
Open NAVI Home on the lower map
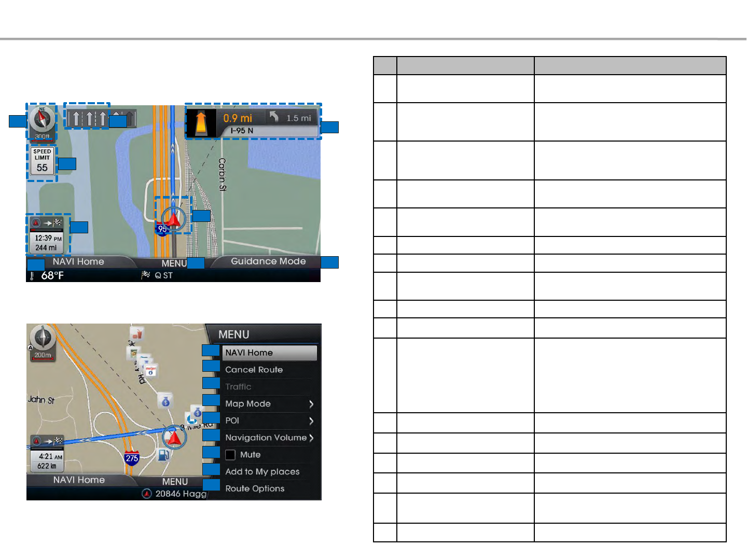pos(79,480)
